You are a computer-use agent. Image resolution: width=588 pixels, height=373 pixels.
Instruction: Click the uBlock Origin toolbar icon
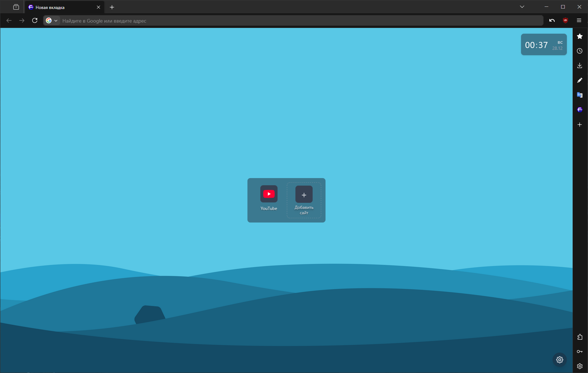pyautogui.click(x=565, y=20)
